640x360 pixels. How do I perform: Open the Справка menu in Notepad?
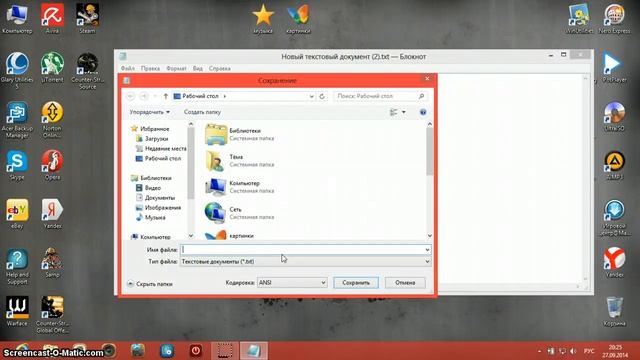click(x=220, y=69)
